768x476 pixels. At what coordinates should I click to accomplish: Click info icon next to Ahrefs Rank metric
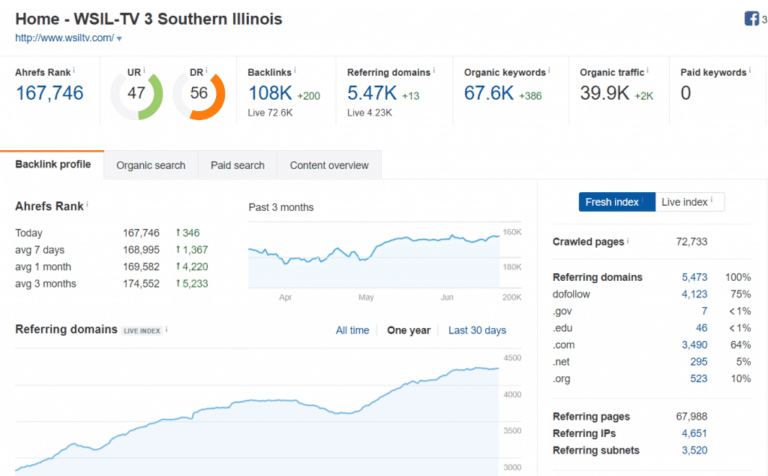tap(75, 71)
